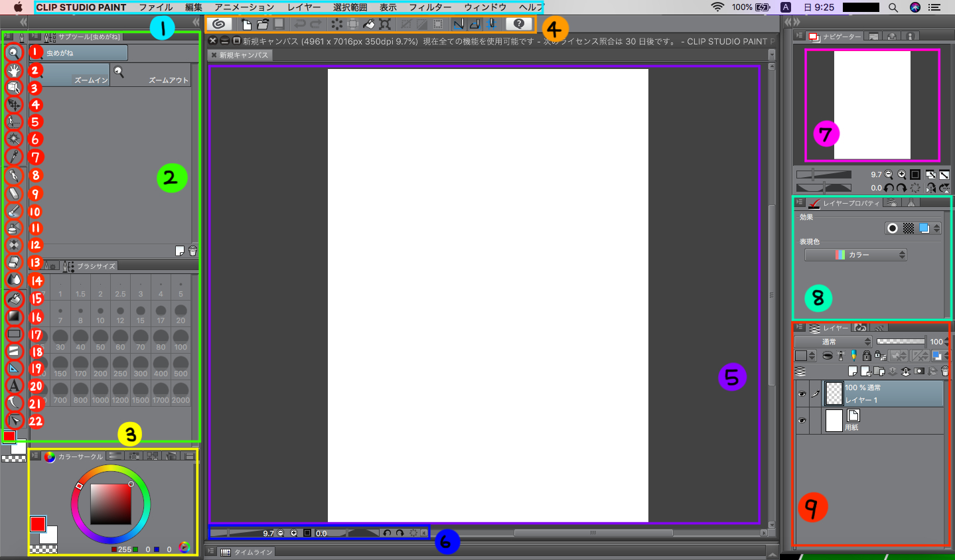Click zoom-in magnifier in Navigator panel

tap(902, 175)
